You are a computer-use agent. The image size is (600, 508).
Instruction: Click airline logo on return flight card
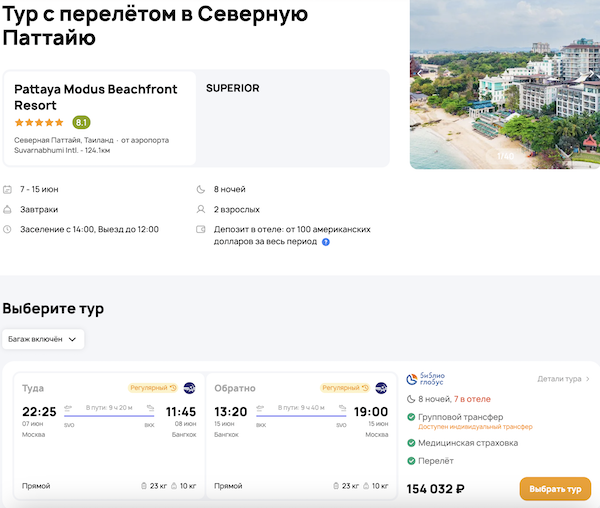(381, 388)
